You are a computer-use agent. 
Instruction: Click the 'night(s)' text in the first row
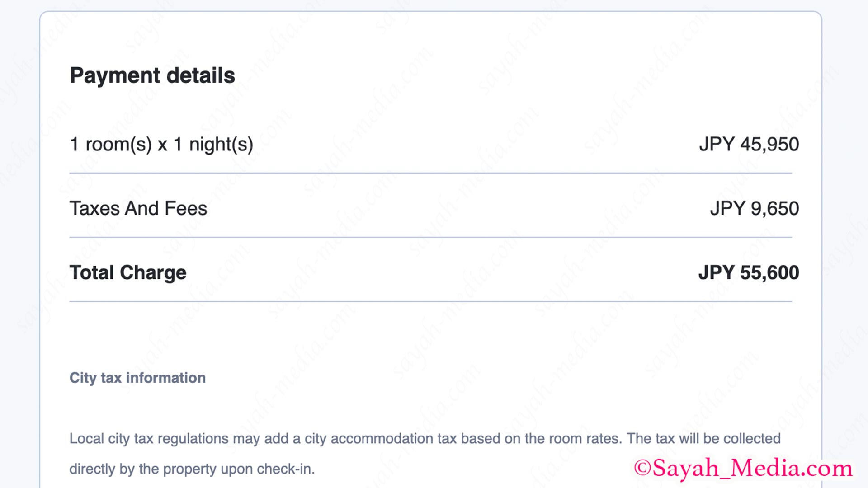221,145
